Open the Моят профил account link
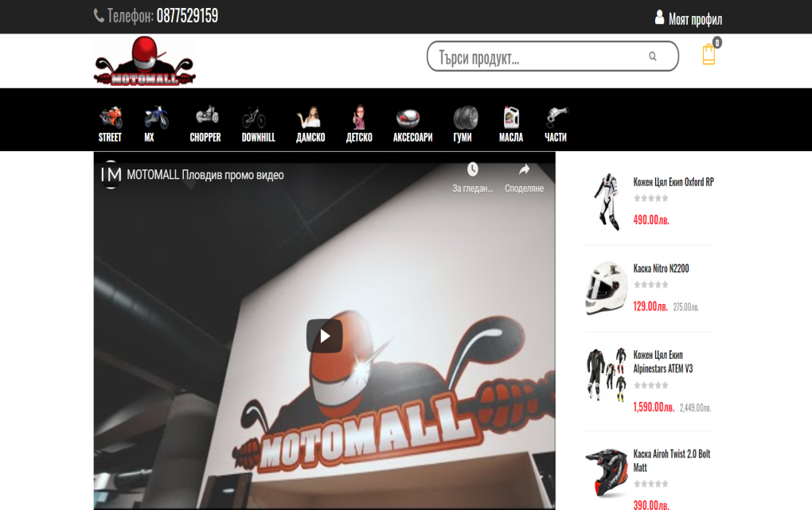The height and width of the screenshot is (510, 812). (x=688, y=19)
